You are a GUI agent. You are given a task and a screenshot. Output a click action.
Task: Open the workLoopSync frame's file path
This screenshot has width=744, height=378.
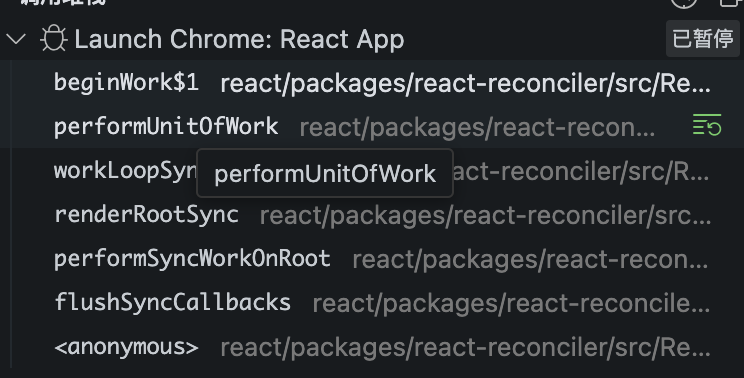pyautogui.click(x=581, y=171)
